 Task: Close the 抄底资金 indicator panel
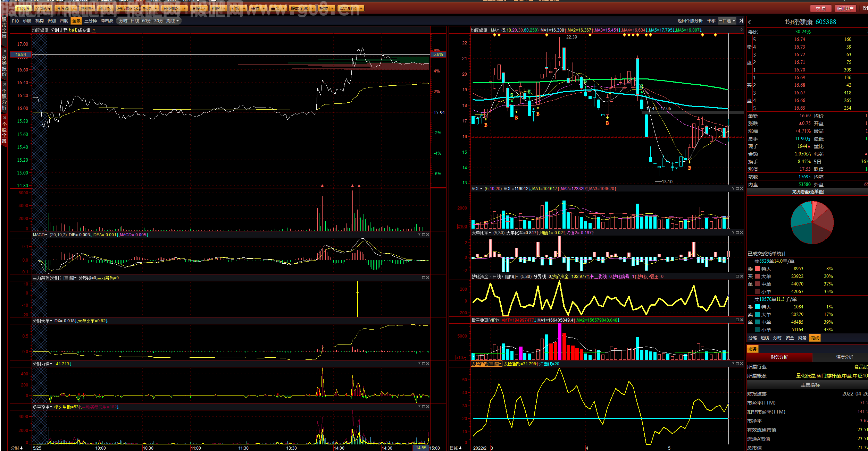(742, 276)
